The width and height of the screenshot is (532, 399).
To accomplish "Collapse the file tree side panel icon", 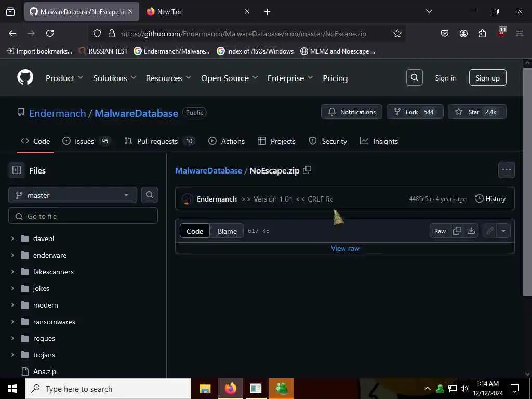I will coord(17,170).
